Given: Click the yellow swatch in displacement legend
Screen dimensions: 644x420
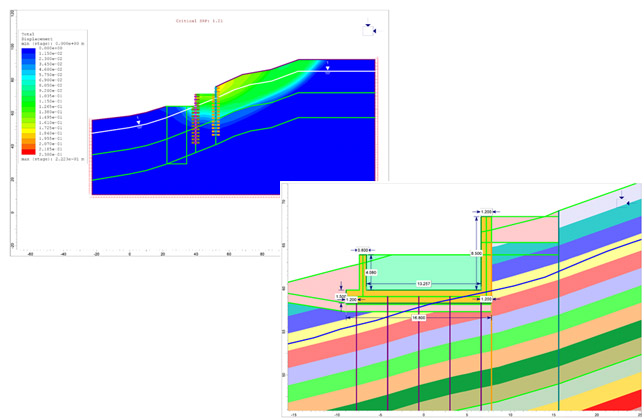Looking at the screenshot, I should [28, 132].
